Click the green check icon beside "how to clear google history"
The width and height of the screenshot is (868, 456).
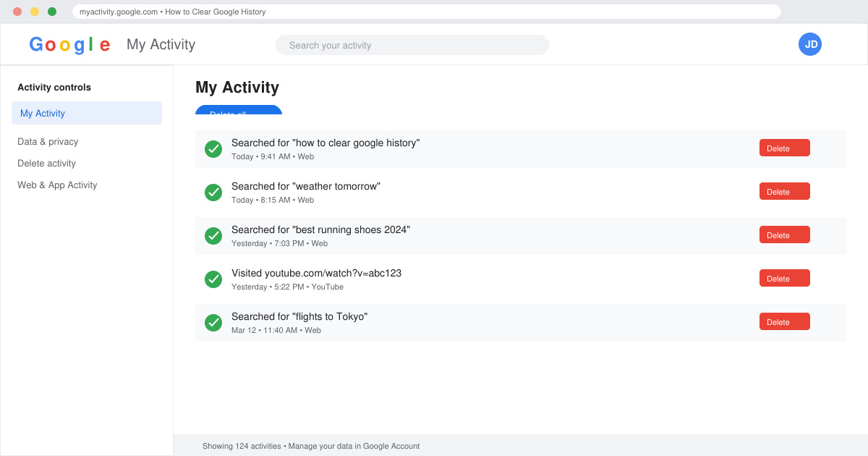pos(213,149)
